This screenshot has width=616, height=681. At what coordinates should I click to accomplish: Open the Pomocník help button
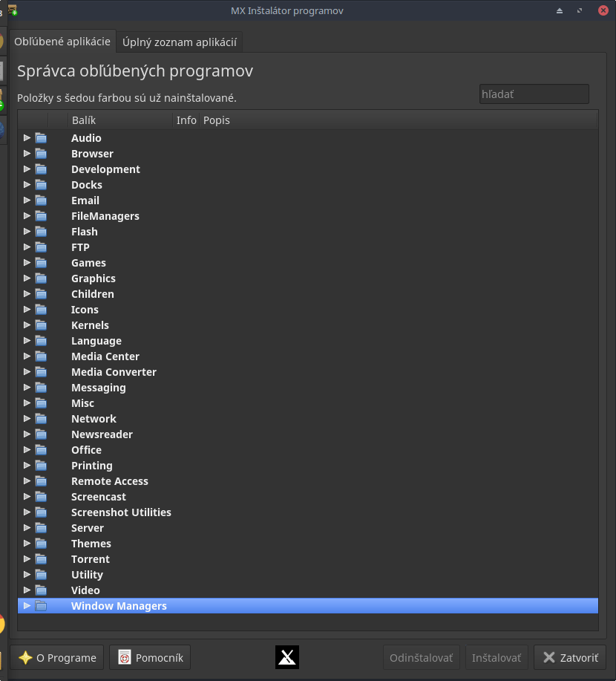pyautogui.click(x=150, y=657)
